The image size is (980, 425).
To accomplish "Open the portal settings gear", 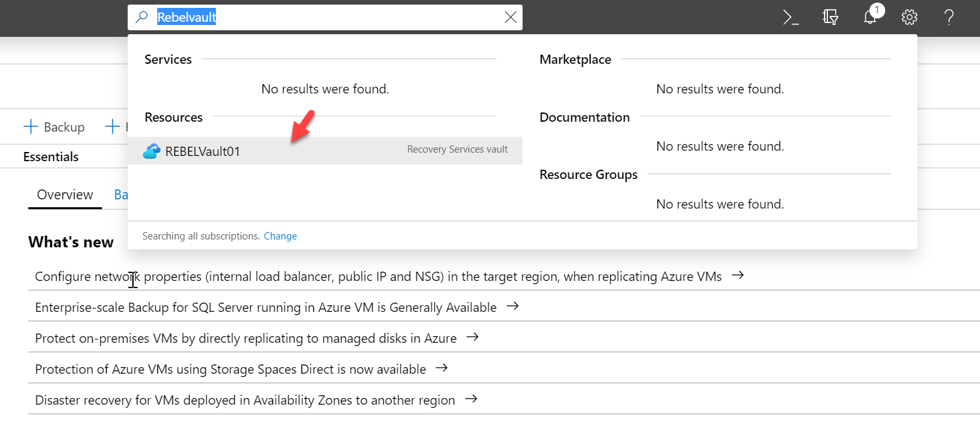I will [x=910, y=18].
